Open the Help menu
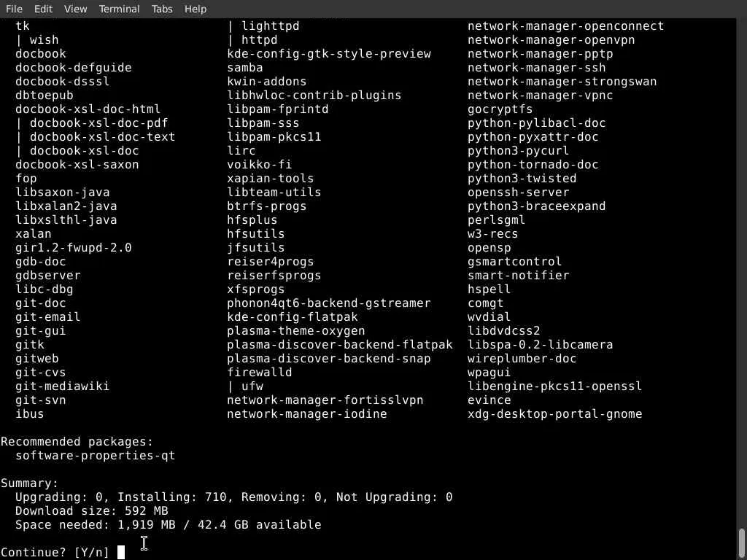 (196, 9)
